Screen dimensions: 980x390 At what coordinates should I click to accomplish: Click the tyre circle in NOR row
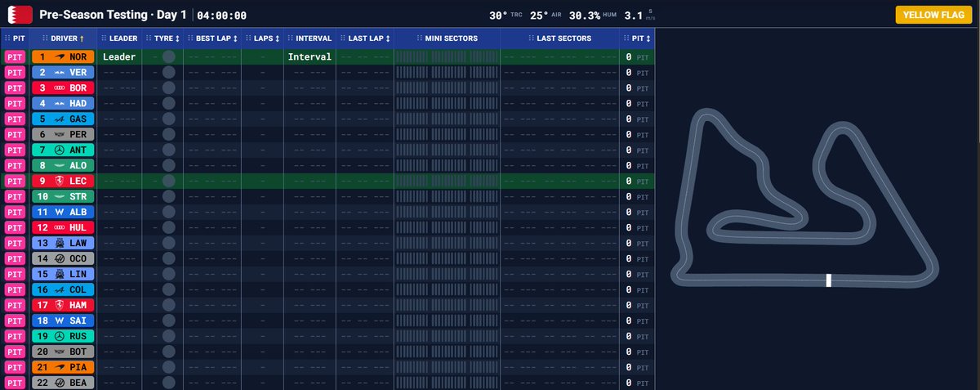pos(169,57)
